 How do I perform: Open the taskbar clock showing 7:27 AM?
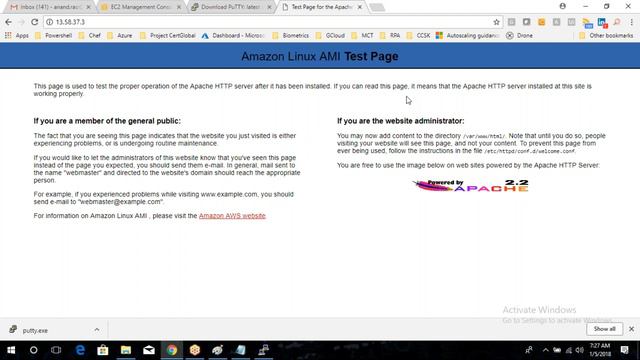tap(600, 350)
